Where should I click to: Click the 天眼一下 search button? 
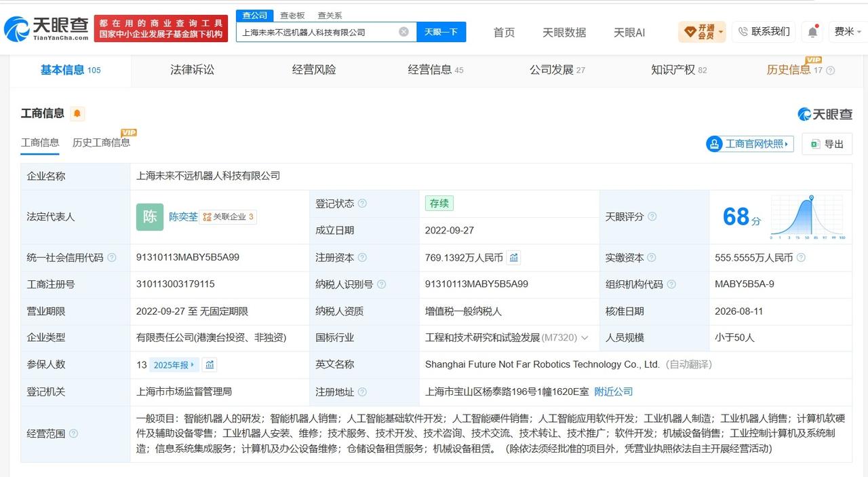(441, 32)
